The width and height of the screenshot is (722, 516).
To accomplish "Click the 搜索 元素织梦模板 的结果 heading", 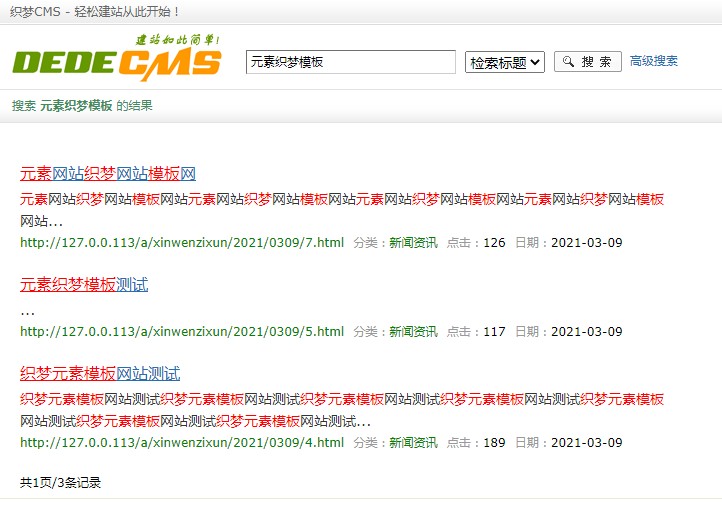I will pyautogui.click(x=82, y=105).
